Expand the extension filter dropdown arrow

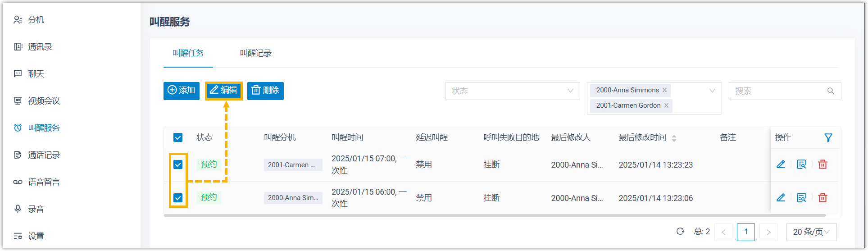click(712, 91)
